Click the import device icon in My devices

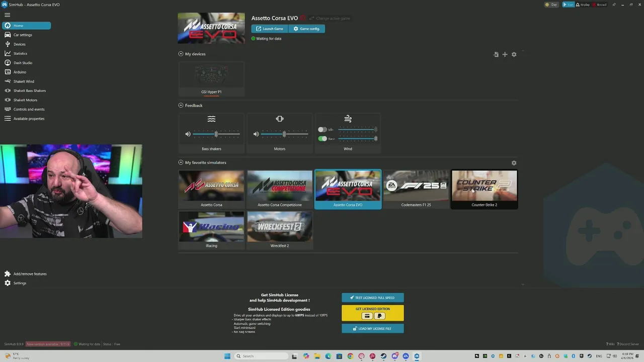[496, 54]
